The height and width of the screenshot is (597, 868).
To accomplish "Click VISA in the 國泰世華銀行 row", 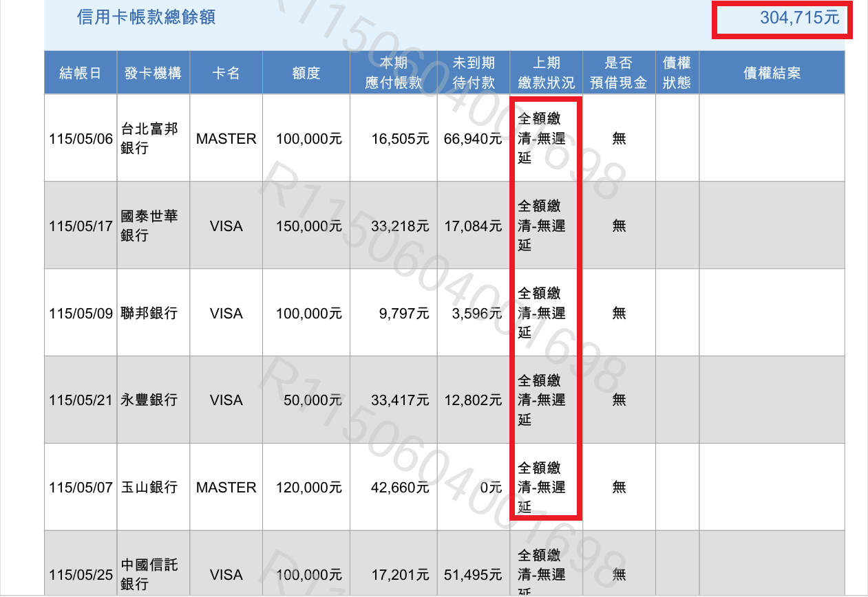I will coord(226,226).
